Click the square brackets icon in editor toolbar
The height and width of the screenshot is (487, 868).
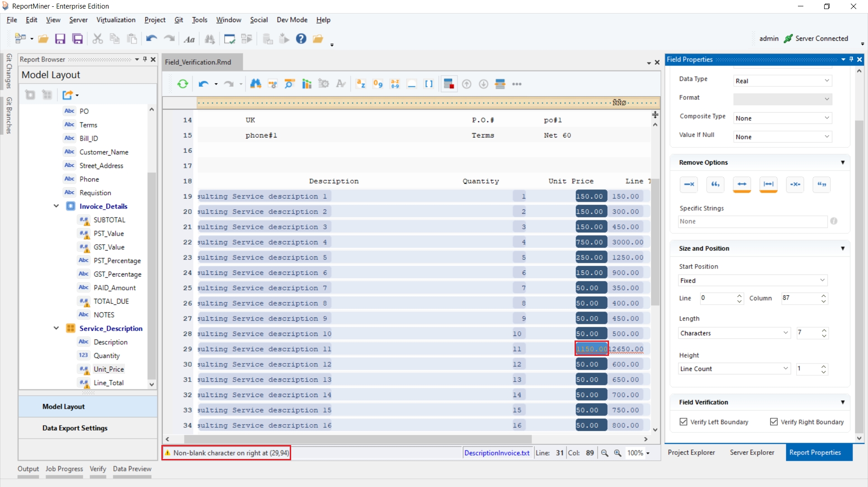tap(429, 84)
